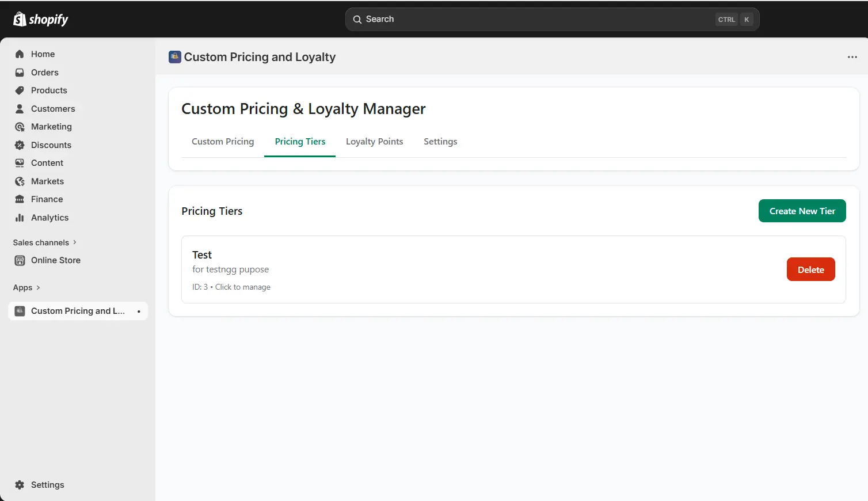Screen dimensions: 868x501
Task: Open the Orders section from sidebar
Action: click(x=44, y=72)
